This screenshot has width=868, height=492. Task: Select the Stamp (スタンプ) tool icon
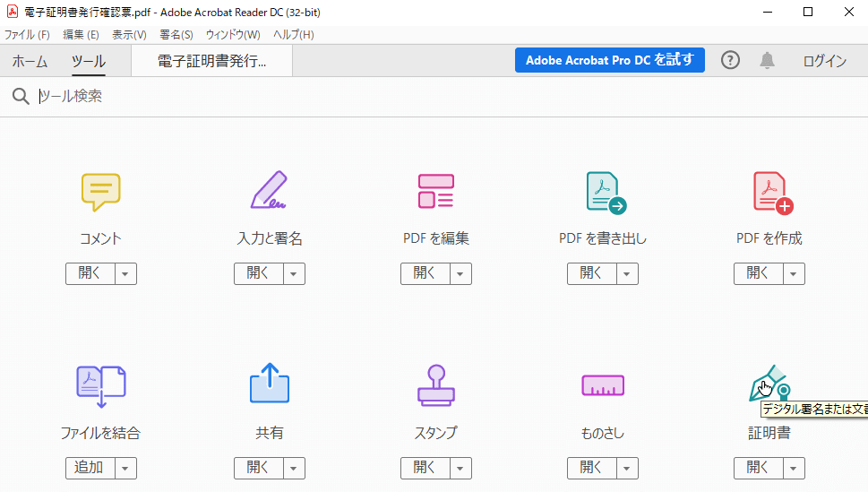click(435, 385)
